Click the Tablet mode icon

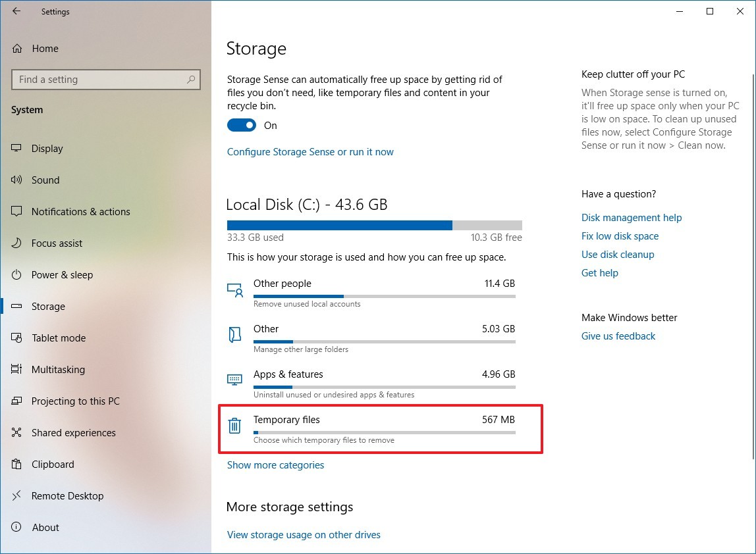pyautogui.click(x=15, y=338)
